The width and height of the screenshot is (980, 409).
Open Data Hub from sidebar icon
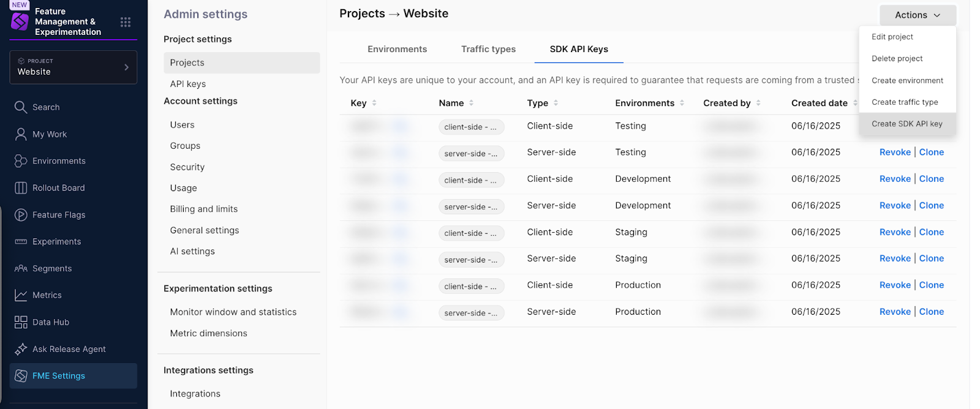pyautogui.click(x=21, y=322)
